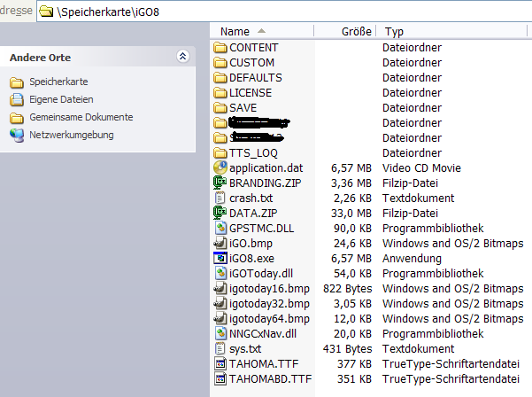Screen dimensions: 532x397
Task: Select the GPSTMC.DLL file name
Action: click(262, 229)
